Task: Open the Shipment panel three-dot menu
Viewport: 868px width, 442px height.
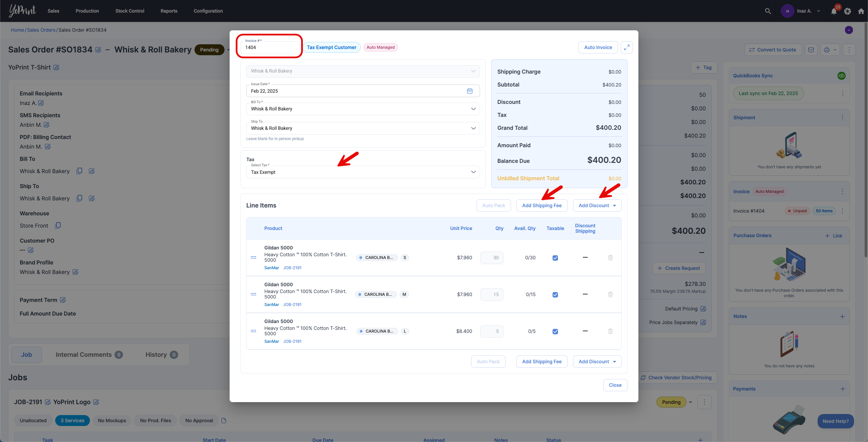Action: point(842,118)
